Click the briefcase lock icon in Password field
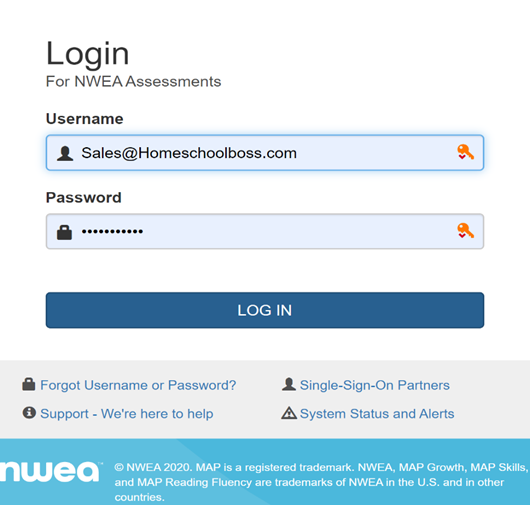Screen dimensions: 530x505 (64, 232)
